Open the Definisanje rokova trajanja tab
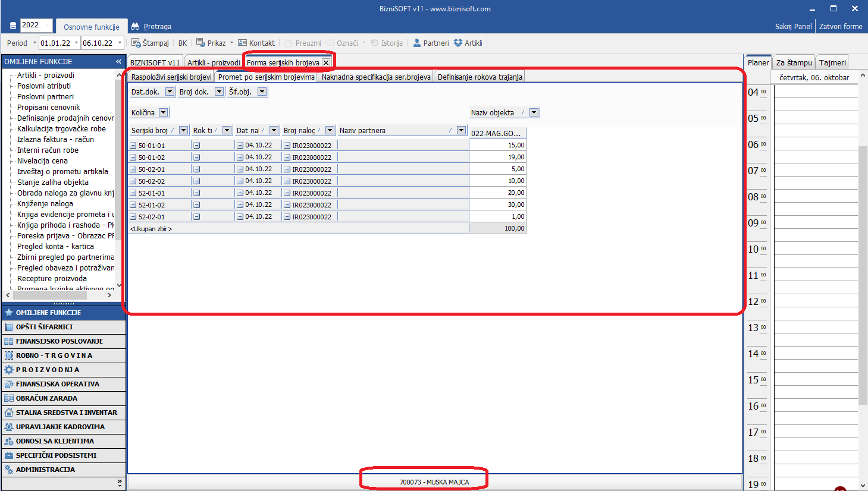 pos(480,77)
